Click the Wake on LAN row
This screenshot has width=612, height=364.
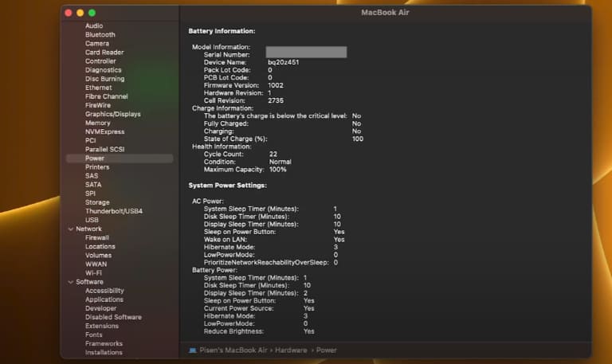click(x=274, y=240)
